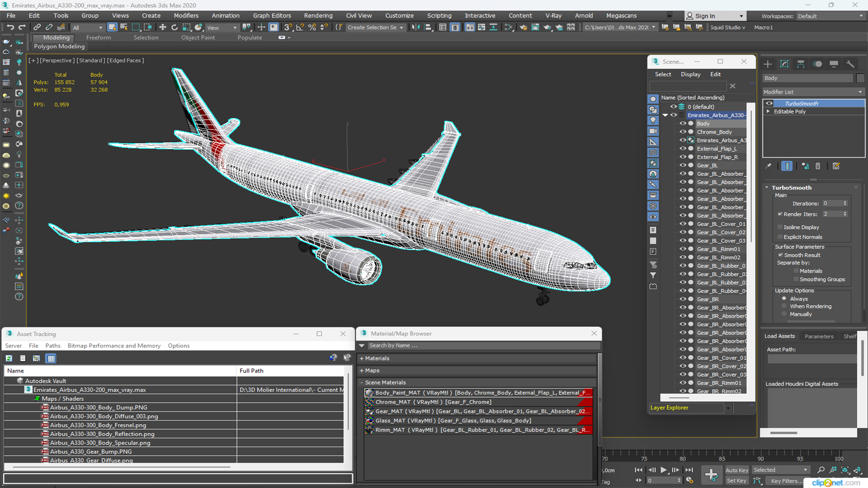
Task: Uncheck Render Iters checkbox
Action: (780, 214)
